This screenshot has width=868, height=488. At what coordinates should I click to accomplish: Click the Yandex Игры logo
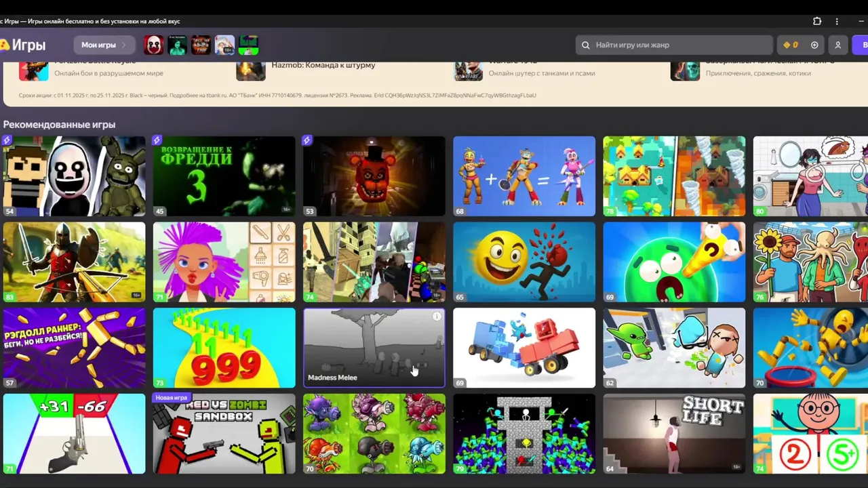[x=23, y=45]
